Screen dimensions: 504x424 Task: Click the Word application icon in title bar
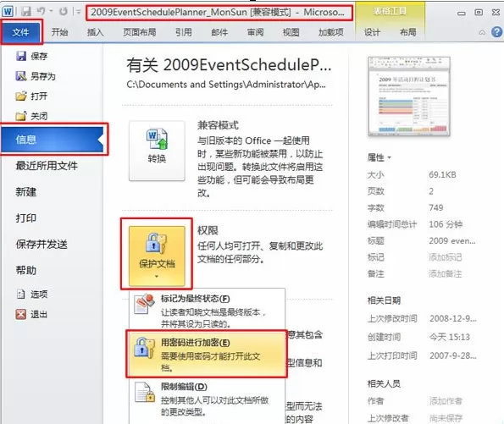click(8, 12)
